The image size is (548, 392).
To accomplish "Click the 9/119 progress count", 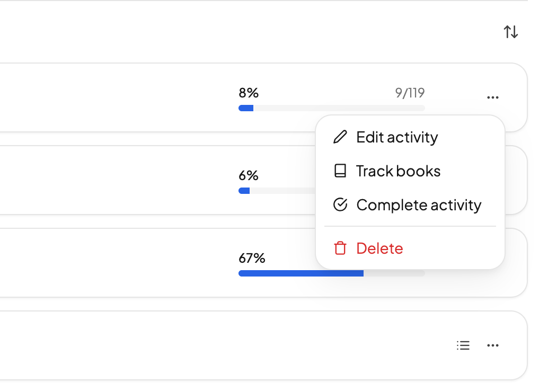I will [x=410, y=93].
